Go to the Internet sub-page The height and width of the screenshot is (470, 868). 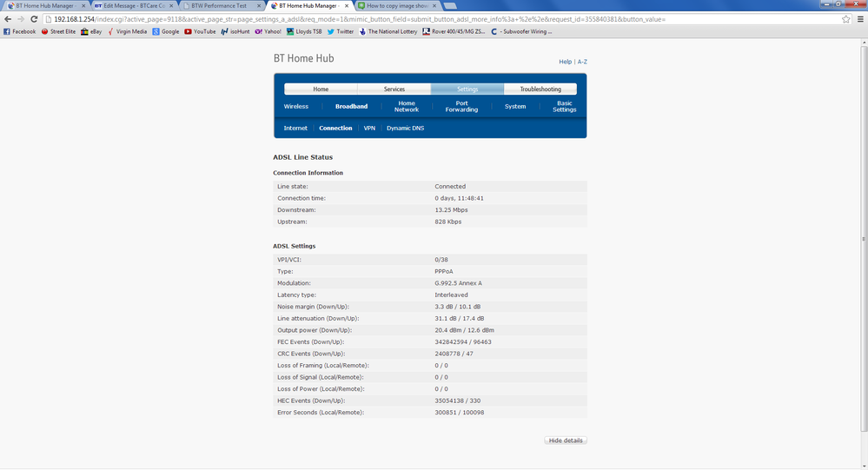[x=295, y=128]
